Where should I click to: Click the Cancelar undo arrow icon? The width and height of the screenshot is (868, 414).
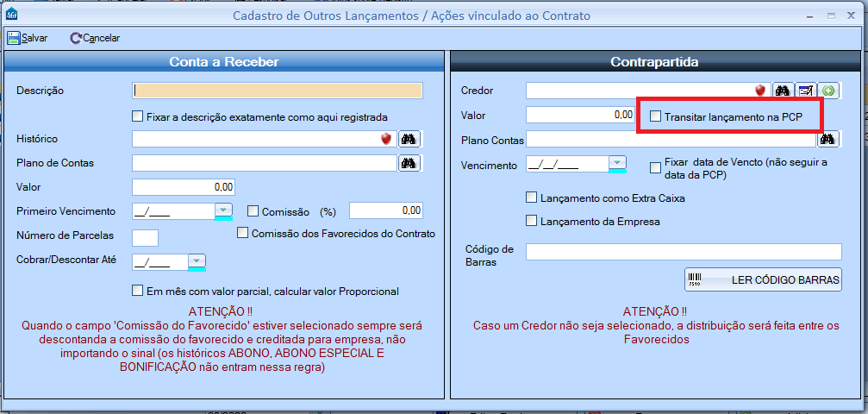pyautogui.click(x=76, y=38)
